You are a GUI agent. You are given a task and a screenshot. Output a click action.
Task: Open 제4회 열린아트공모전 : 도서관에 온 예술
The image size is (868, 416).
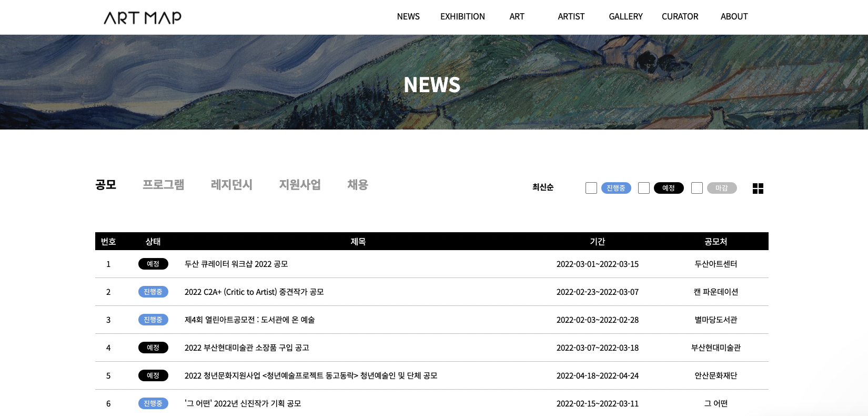pyautogui.click(x=250, y=320)
